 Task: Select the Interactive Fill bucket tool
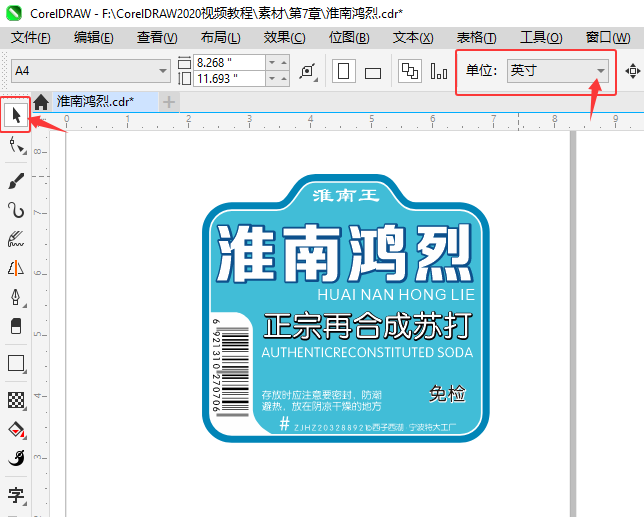[x=16, y=430]
